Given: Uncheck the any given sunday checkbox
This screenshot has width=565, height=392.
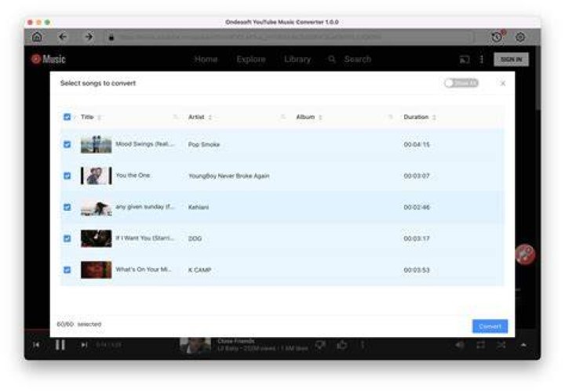Looking at the screenshot, I should 67,207.
